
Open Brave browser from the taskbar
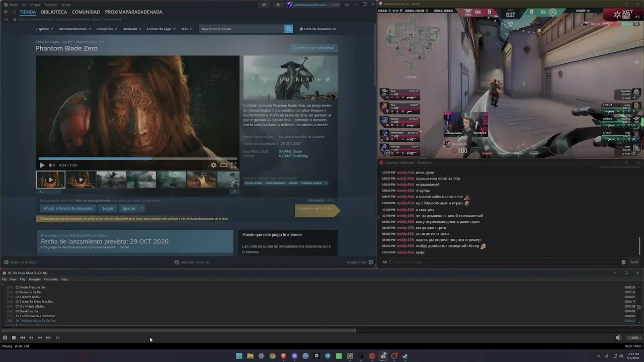coord(283,356)
